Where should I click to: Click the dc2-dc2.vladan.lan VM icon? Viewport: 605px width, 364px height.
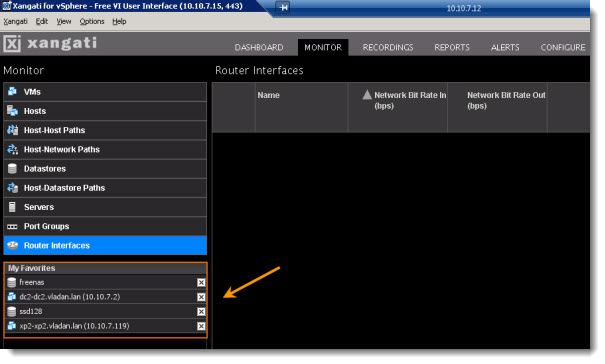12,297
